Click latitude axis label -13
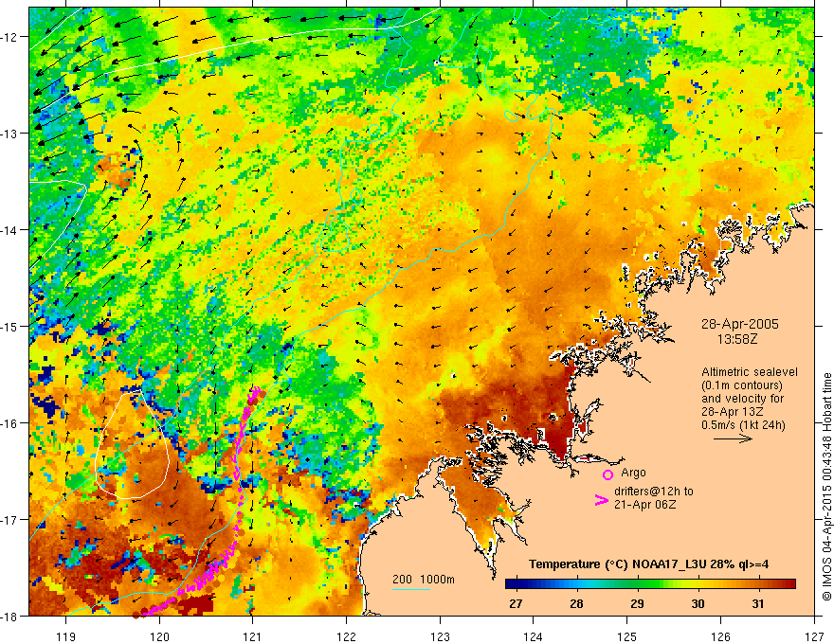Viewport: 834px width, 644px height. pyautogui.click(x=9, y=134)
